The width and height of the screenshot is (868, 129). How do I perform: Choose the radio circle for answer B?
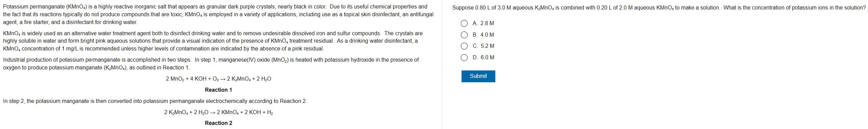[464, 35]
